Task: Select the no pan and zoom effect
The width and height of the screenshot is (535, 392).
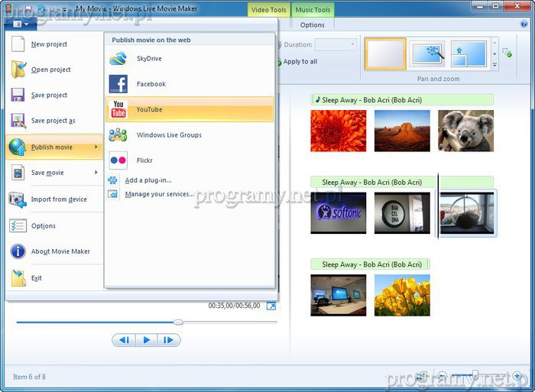Action: (385, 55)
